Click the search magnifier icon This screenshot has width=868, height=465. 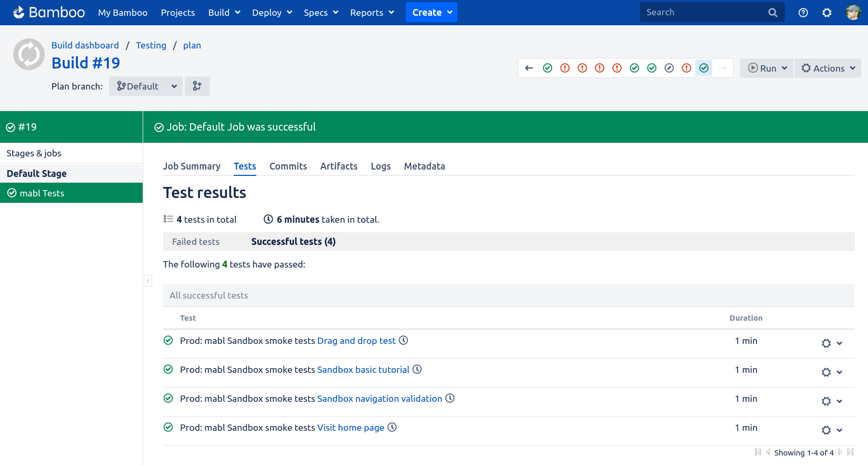[x=773, y=13]
